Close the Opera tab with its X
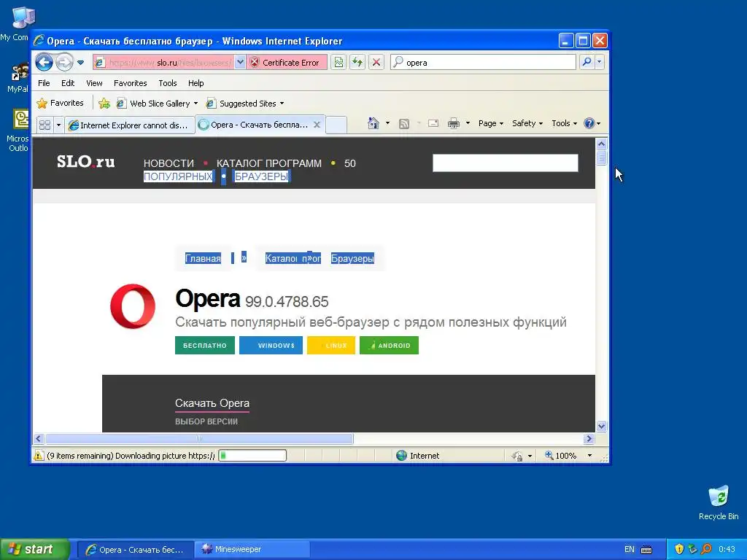 317,125
